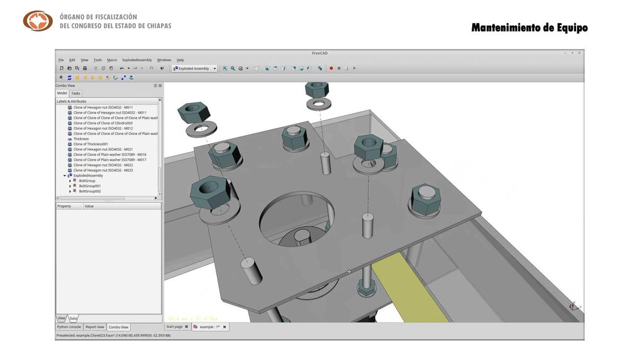Expand the BoltGroup001 tree node
Screen dimensions: 644x362
70,186
